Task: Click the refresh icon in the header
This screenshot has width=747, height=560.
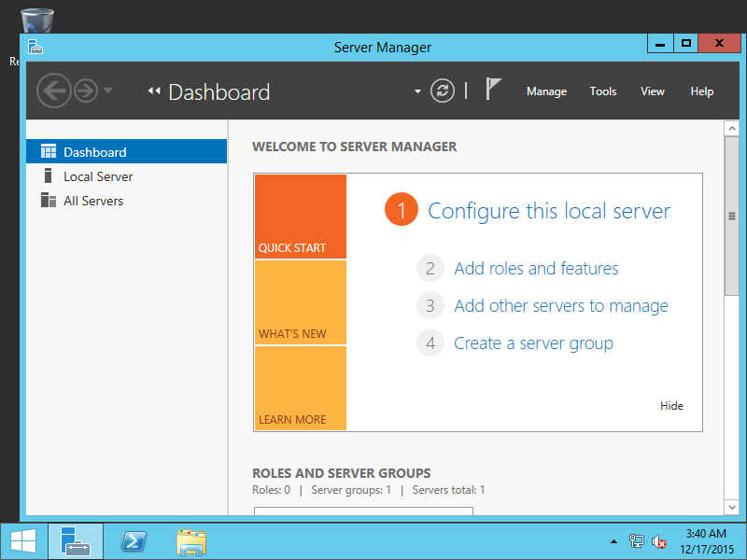Action: (442, 91)
